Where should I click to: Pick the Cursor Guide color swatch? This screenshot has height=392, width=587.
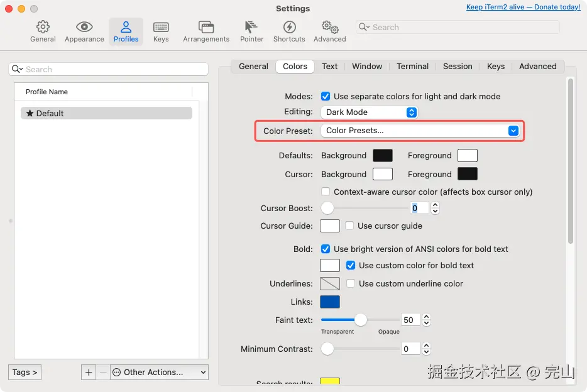pyautogui.click(x=330, y=226)
